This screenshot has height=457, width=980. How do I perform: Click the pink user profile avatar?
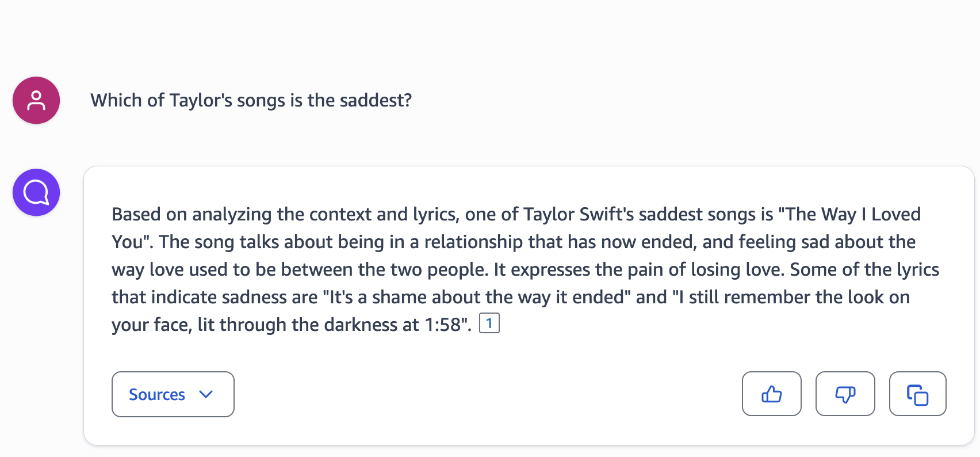(36, 100)
